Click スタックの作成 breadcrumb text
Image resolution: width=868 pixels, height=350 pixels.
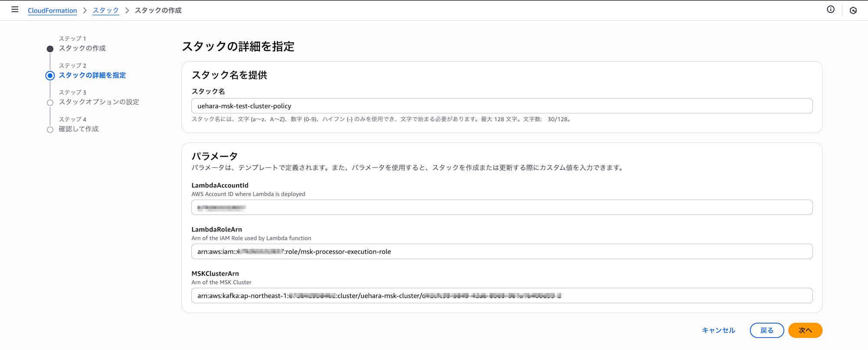tap(158, 10)
